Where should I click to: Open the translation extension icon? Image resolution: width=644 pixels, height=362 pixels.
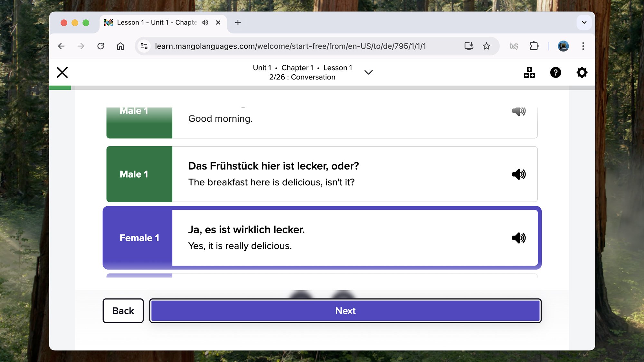pos(514,46)
